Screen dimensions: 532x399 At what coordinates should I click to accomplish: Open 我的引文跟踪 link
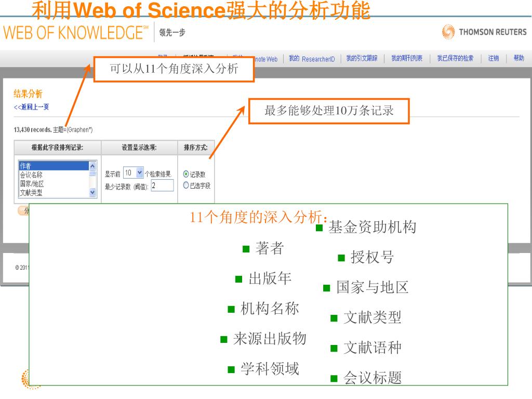coord(362,58)
